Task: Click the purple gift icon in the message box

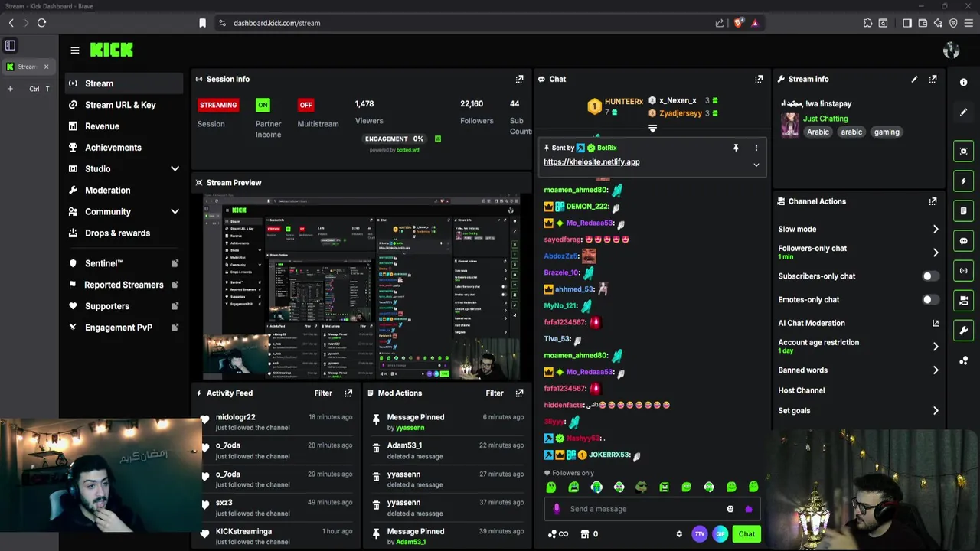Action: (x=748, y=509)
